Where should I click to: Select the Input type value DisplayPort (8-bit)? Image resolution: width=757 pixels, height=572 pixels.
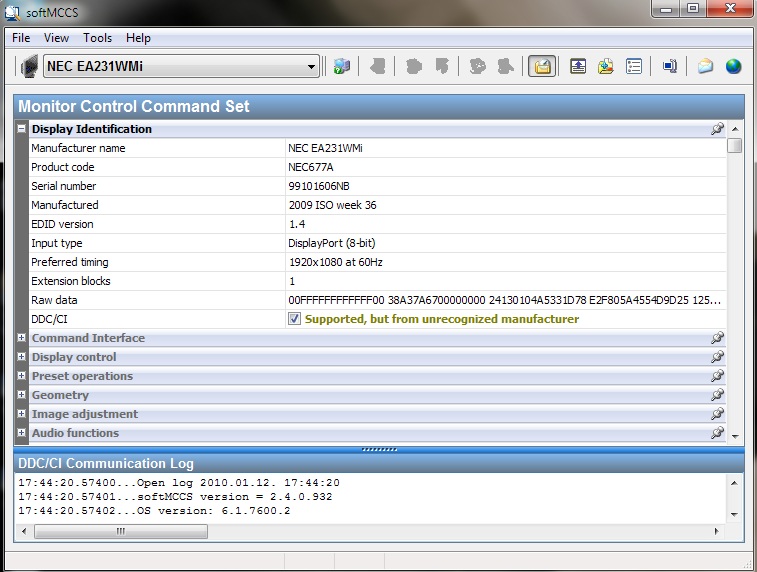point(332,243)
